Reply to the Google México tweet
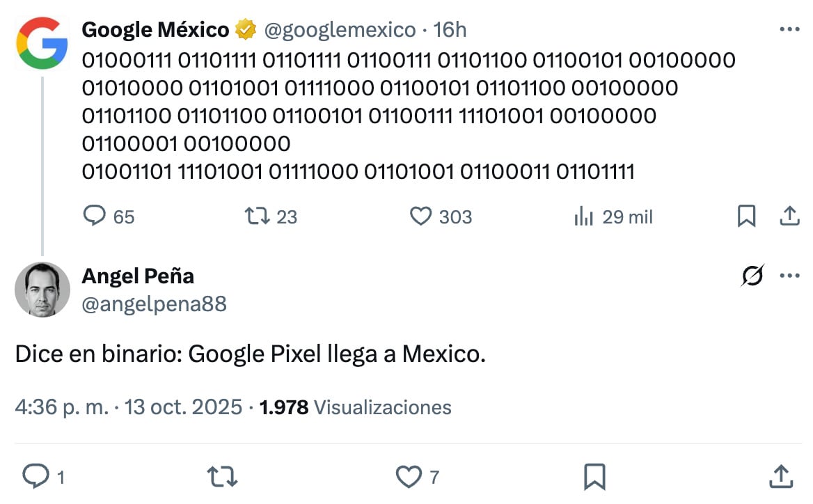The image size is (813, 504). pyautogui.click(x=94, y=216)
